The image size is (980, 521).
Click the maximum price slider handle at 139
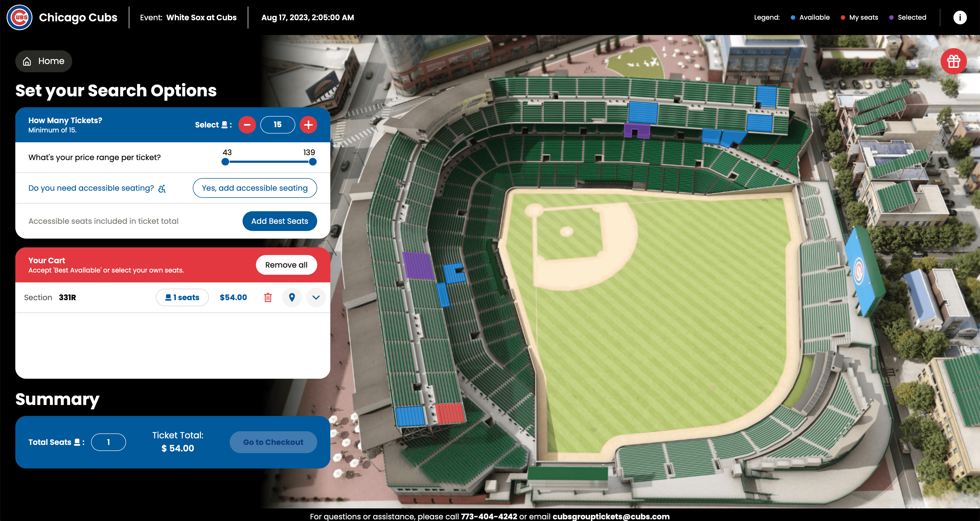tap(313, 162)
